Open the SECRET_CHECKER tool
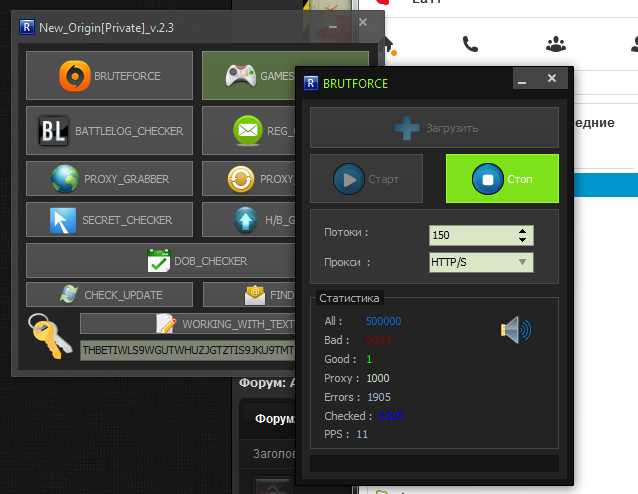Screen dimensions: 638x494 coord(109,220)
